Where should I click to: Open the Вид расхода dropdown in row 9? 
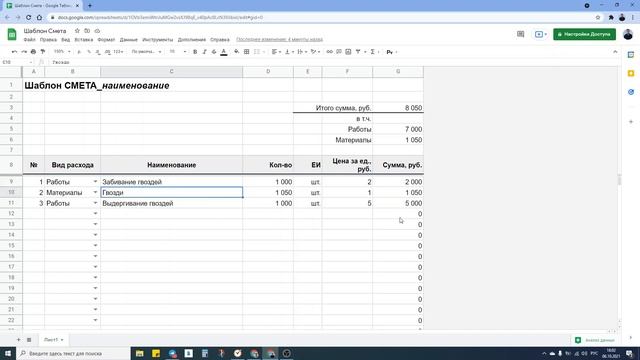coord(95,182)
